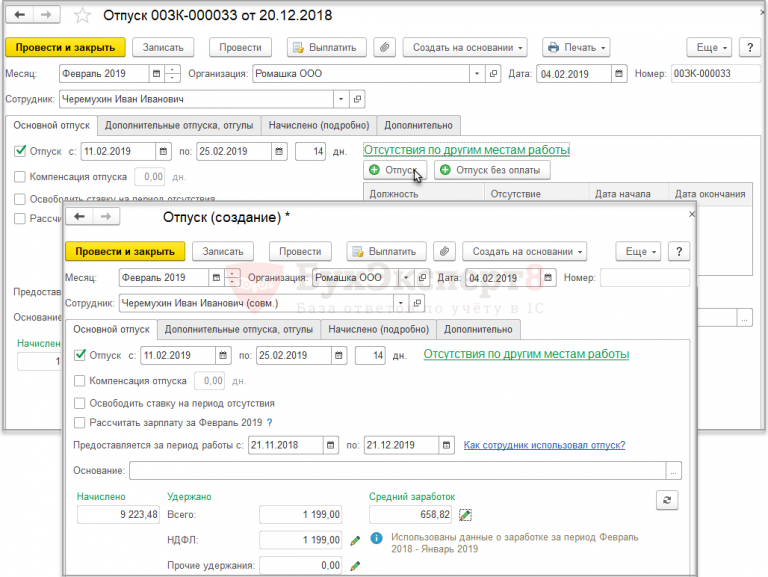Click blue info icon about earnings data
This screenshot has width=768, height=577.
377,538
